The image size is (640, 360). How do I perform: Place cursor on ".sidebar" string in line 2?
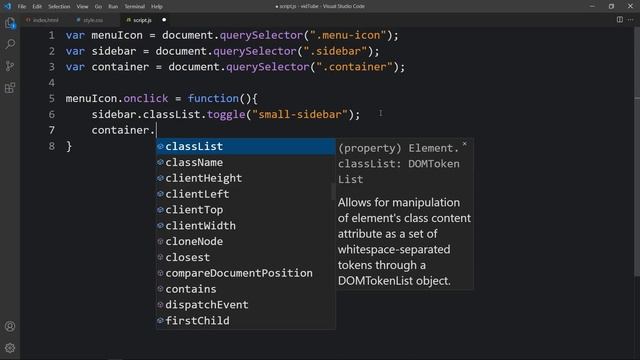335,51
